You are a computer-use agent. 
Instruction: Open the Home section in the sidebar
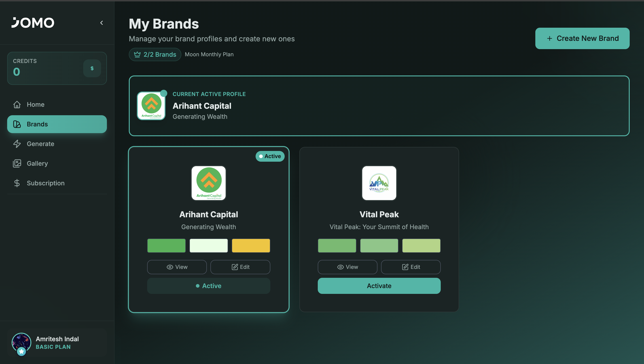[x=35, y=105]
